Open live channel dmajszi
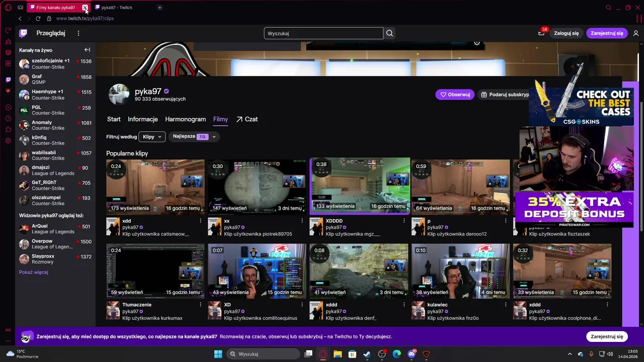This screenshot has height=362, width=644. coord(55,170)
